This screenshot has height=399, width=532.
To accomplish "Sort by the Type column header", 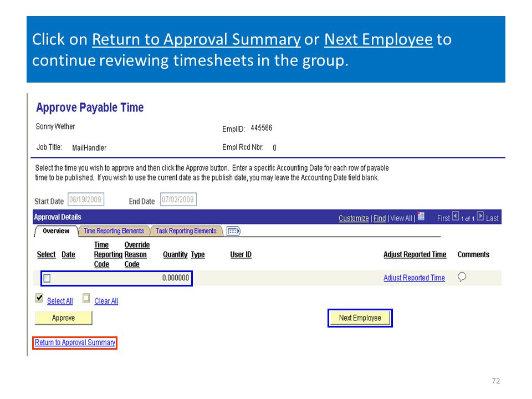I will pyautogui.click(x=198, y=254).
